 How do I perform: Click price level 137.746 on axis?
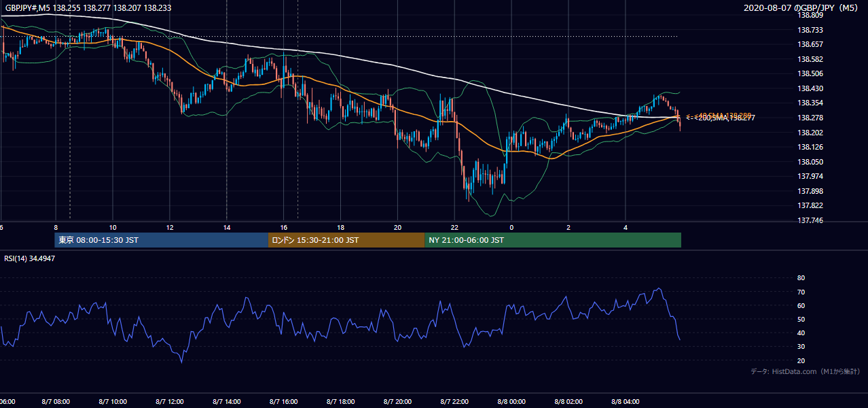click(811, 220)
